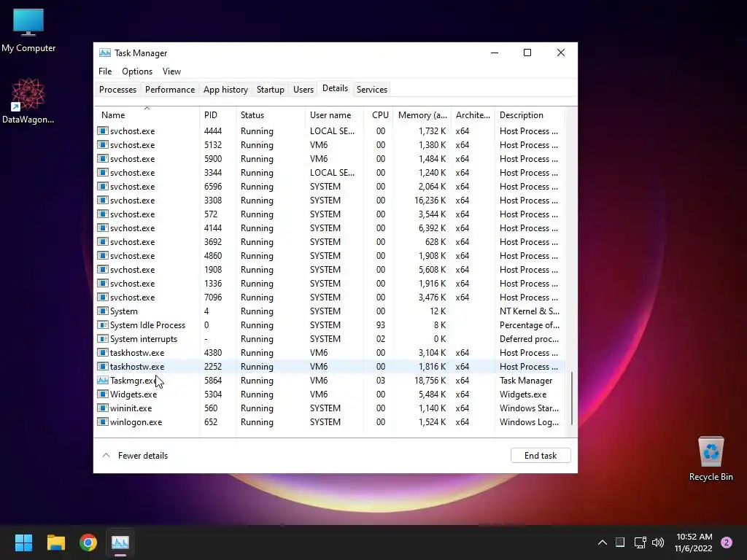Sort processes by CPU column

coord(379,114)
